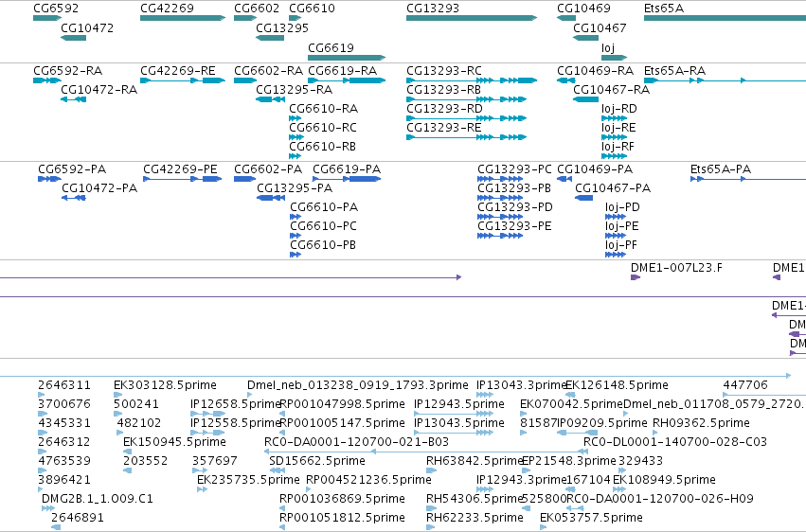
Task: Click the loj gene label
Action: coord(608,47)
